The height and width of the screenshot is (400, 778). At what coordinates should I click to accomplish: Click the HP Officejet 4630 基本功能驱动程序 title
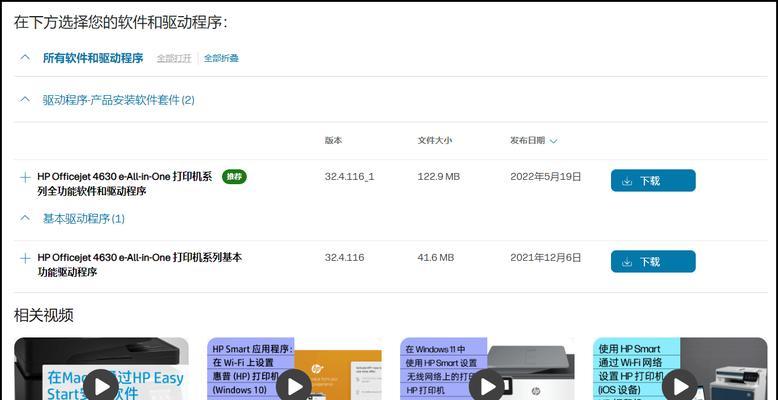pyautogui.click(x=140, y=265)
